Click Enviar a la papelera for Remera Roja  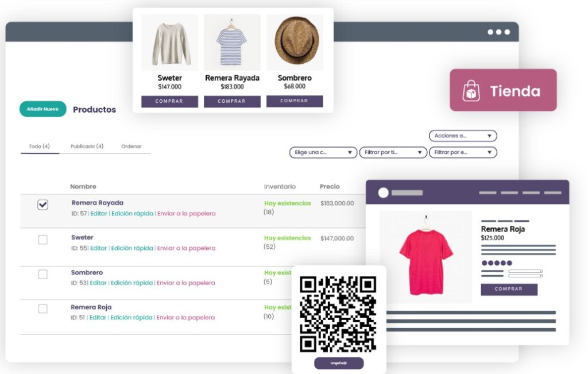185,317
